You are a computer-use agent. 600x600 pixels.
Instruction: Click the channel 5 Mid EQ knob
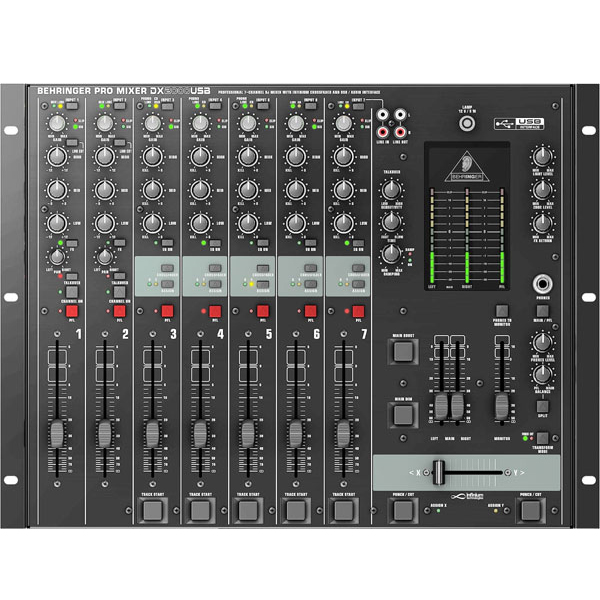click(x=248, y=190)
